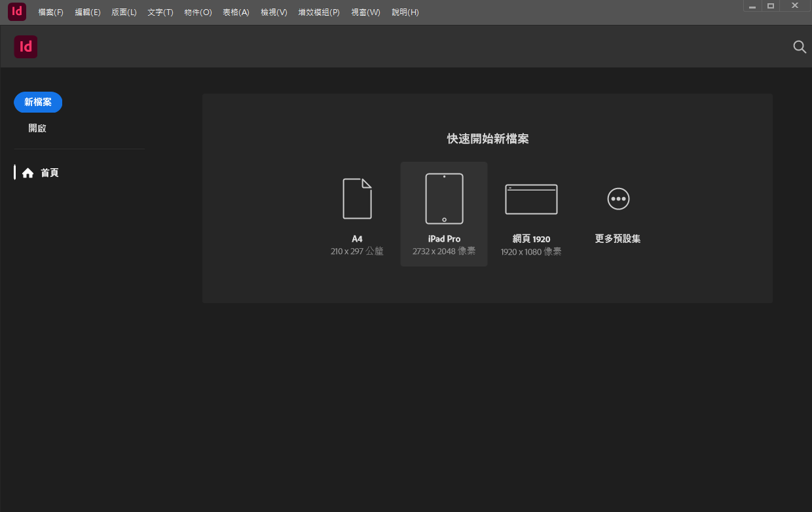Click the A4 preset name
Image resolution: width=812 pixels, height=512 pixels.
pos(357,239)
